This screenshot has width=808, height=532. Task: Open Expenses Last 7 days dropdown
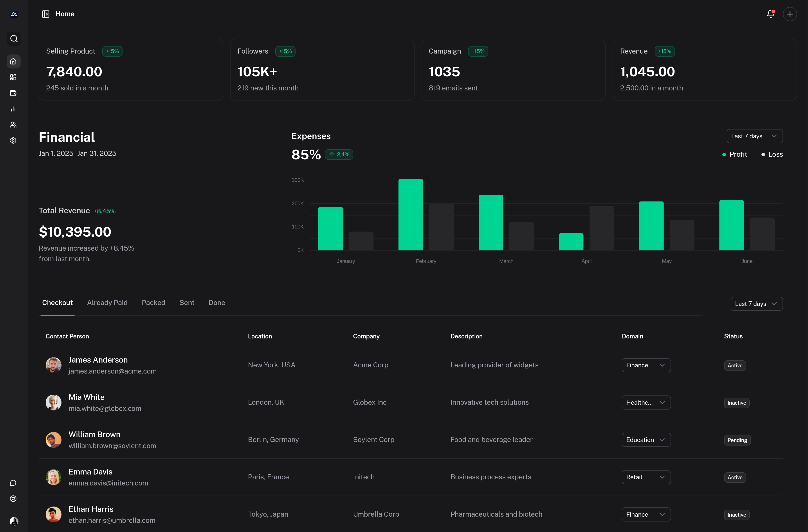754,136
